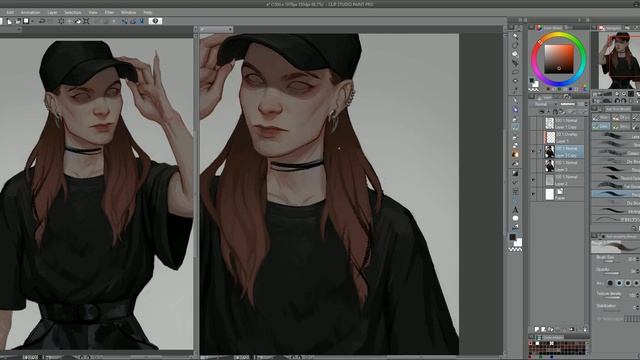Click the main drawing color swatch in toolbar
Viewport: 640px width, 360px height.
pos(513,237)
